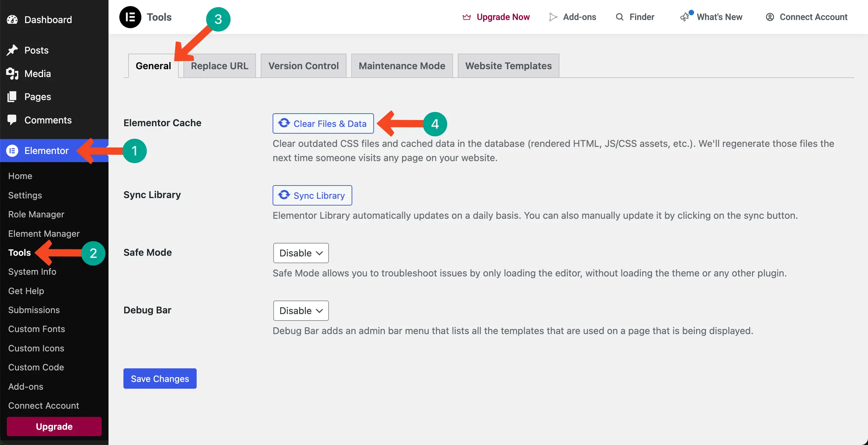Open Finder search in the top bar
This screenshot has height=445, width=868.
point(619,17)
